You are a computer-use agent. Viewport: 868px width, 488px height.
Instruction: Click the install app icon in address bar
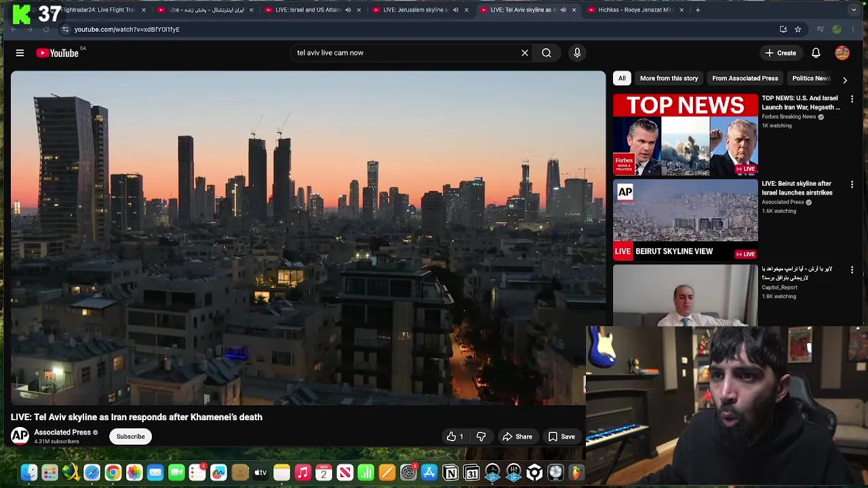[x=783, y=29]
